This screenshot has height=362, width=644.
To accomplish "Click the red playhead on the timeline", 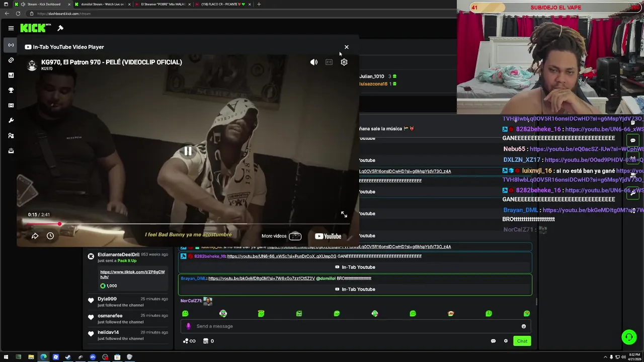I will point(59,224).
